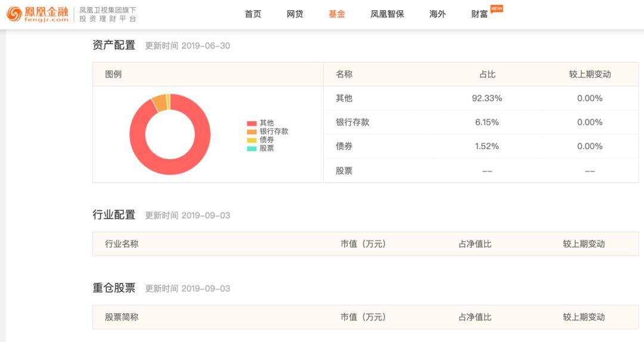Image resolution: width=644 pixels, height=342 pixels.
Task: Click the 0.00% change in 债券 row
Action: point(590,146)
